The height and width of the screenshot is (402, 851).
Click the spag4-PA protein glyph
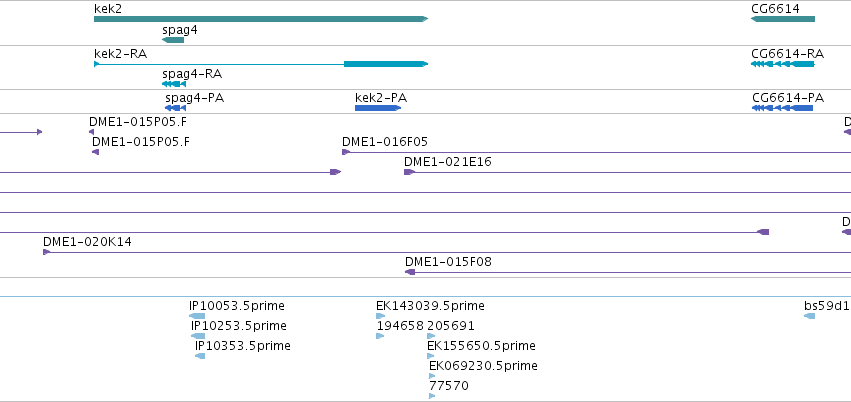tap(175, 108)
